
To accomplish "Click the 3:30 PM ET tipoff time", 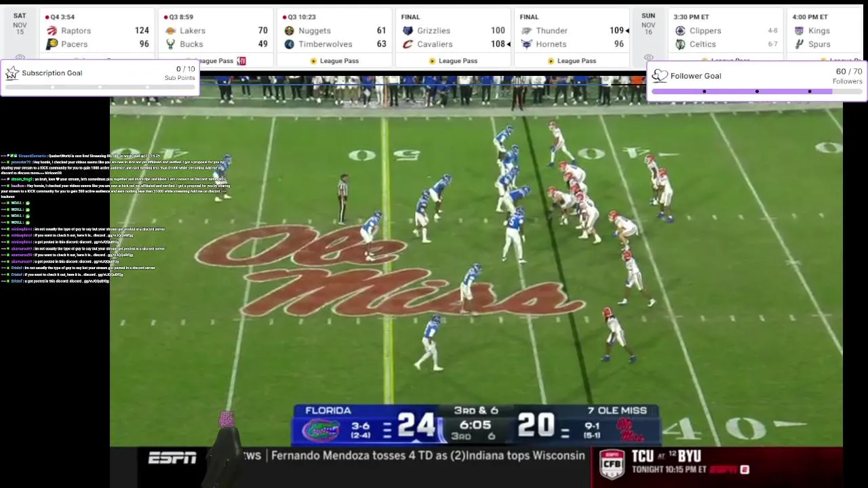I will tap(692, 17).
